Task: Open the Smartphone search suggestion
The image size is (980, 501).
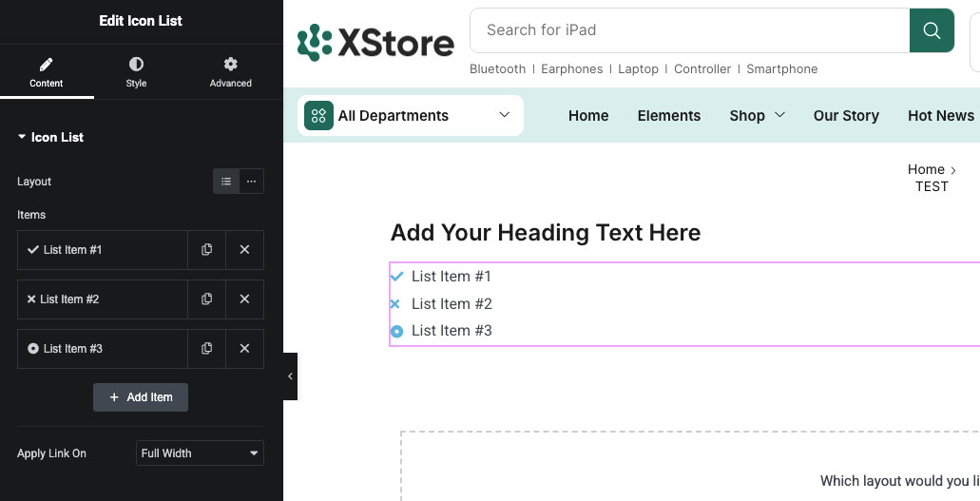Action: [782, 68]
